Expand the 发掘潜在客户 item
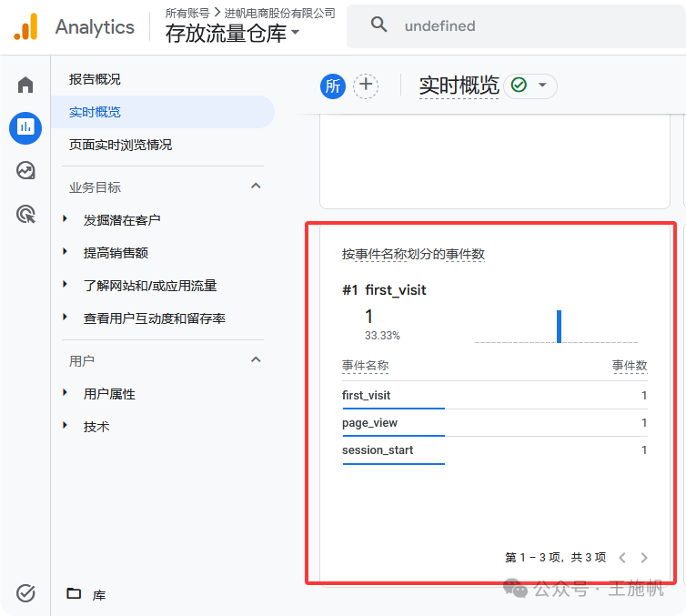686x616 pixels. point(65,218)
